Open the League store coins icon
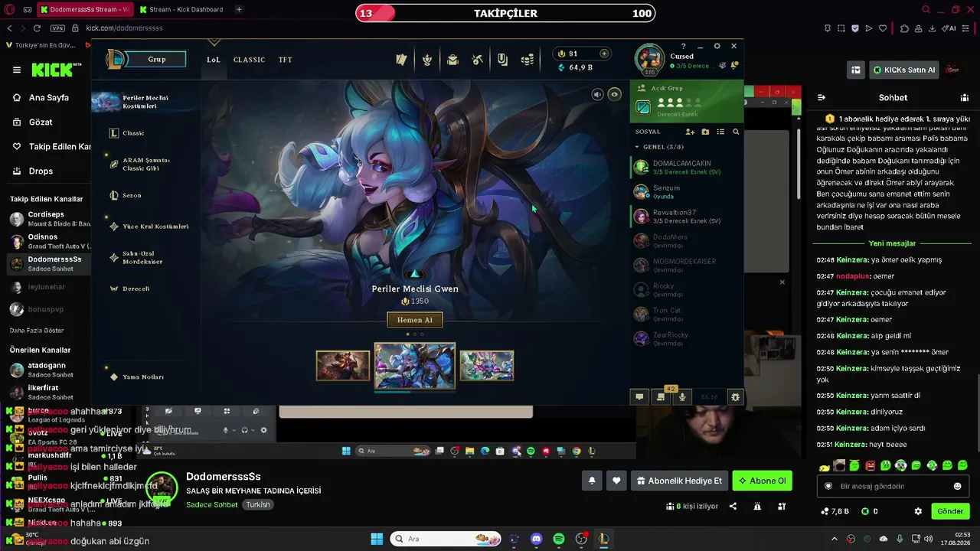The width and height of the screenshot is (980, 551). (x=527, y=60)
